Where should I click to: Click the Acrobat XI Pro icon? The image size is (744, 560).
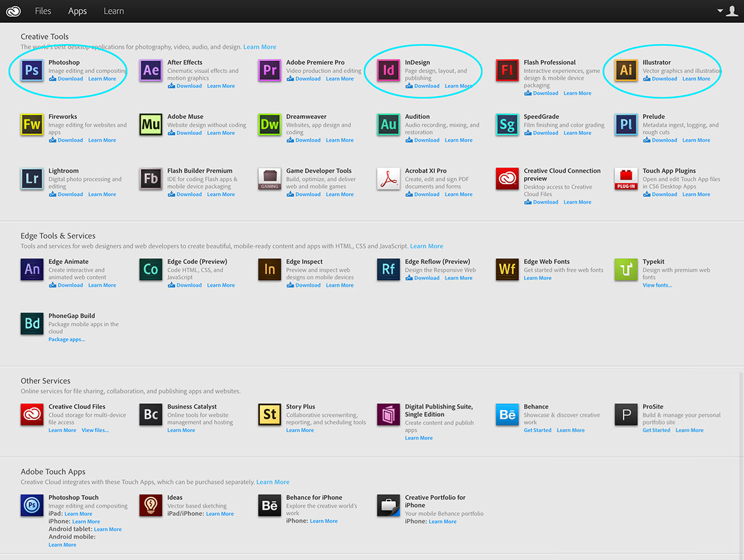tap(389, 179)
